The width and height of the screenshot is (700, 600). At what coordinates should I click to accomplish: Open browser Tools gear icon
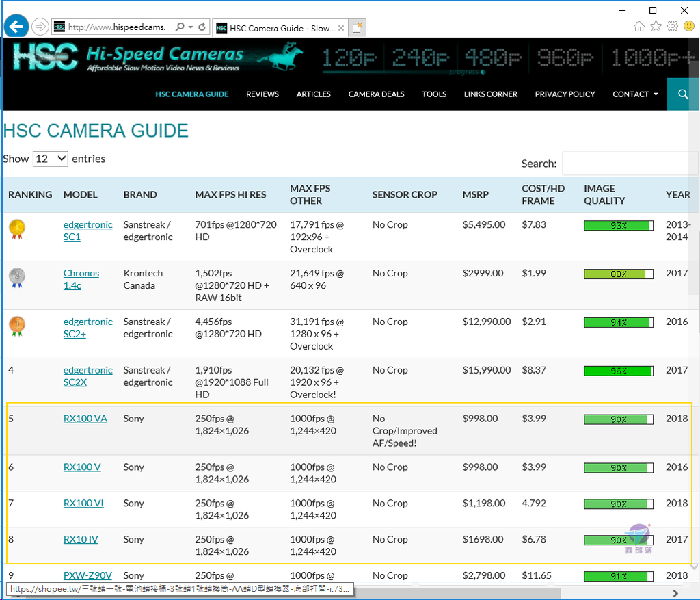click(673, 27)
